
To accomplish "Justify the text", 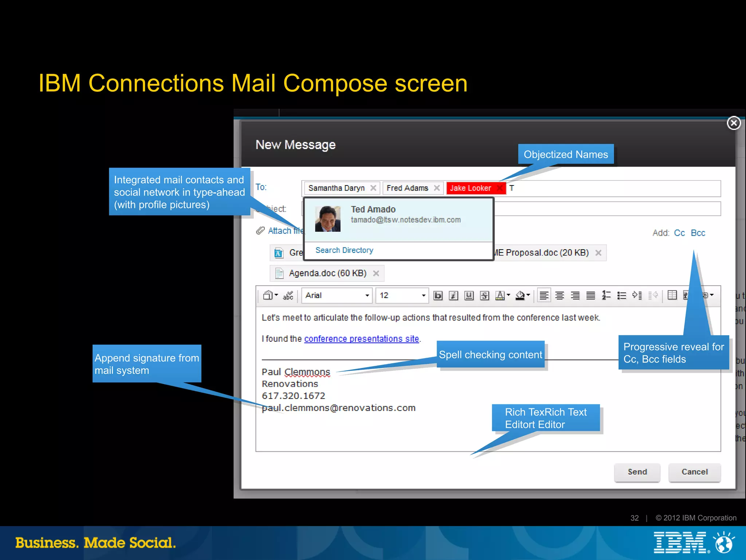I will pos(591,295).
